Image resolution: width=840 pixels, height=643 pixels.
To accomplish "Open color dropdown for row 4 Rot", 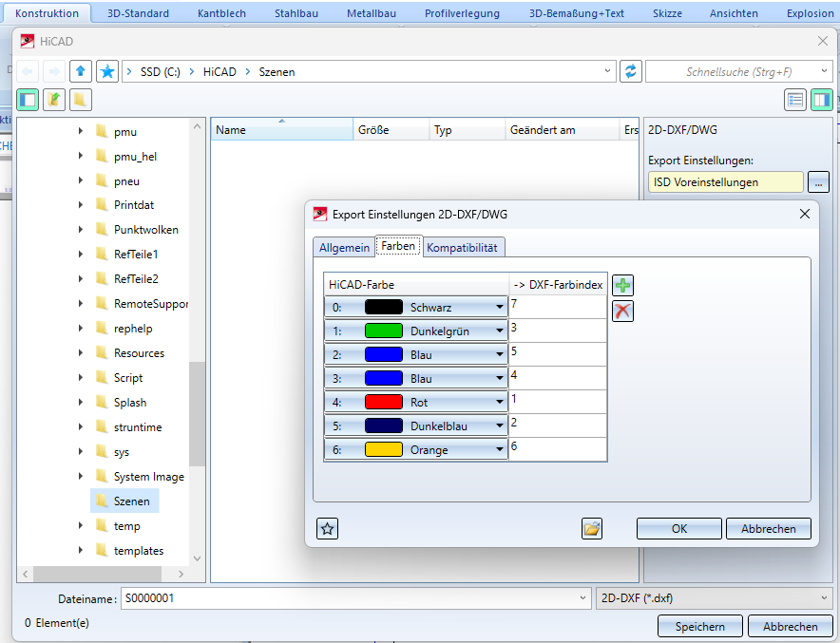I will point(499,402).
